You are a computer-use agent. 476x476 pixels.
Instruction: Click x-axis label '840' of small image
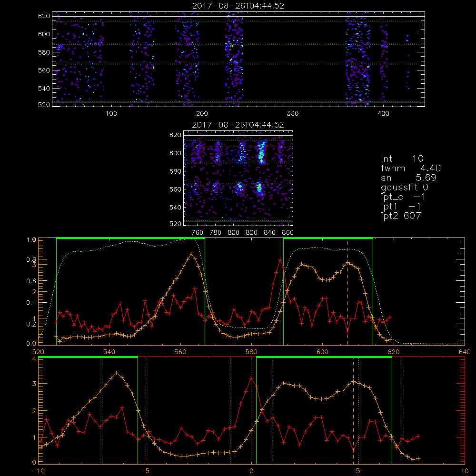[269, 233]
